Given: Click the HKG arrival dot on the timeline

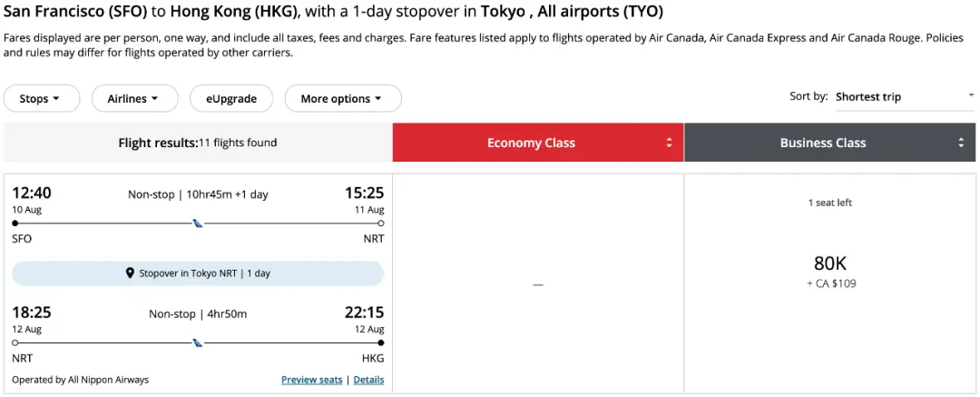Looking at the screenshot, I should (x=380, y=342).
